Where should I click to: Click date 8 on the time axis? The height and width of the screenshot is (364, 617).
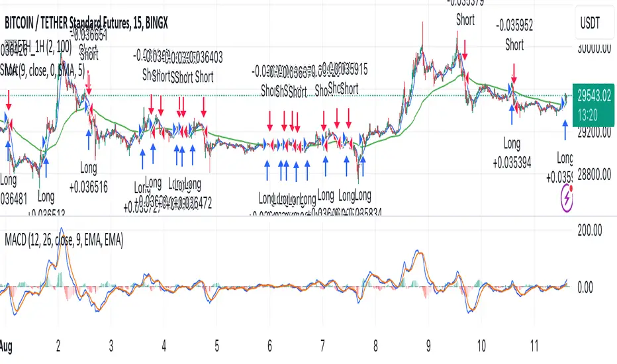pos(375,346)
